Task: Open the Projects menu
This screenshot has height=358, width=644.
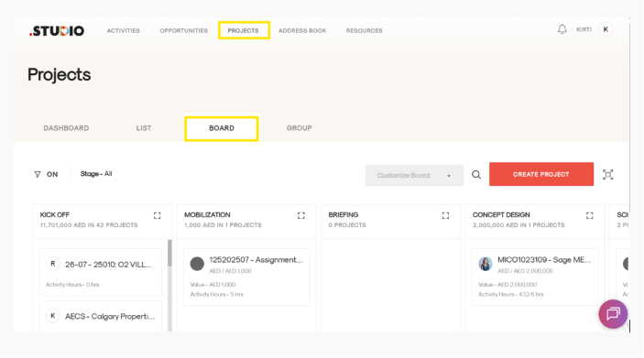Action: [x=243, y=31]
